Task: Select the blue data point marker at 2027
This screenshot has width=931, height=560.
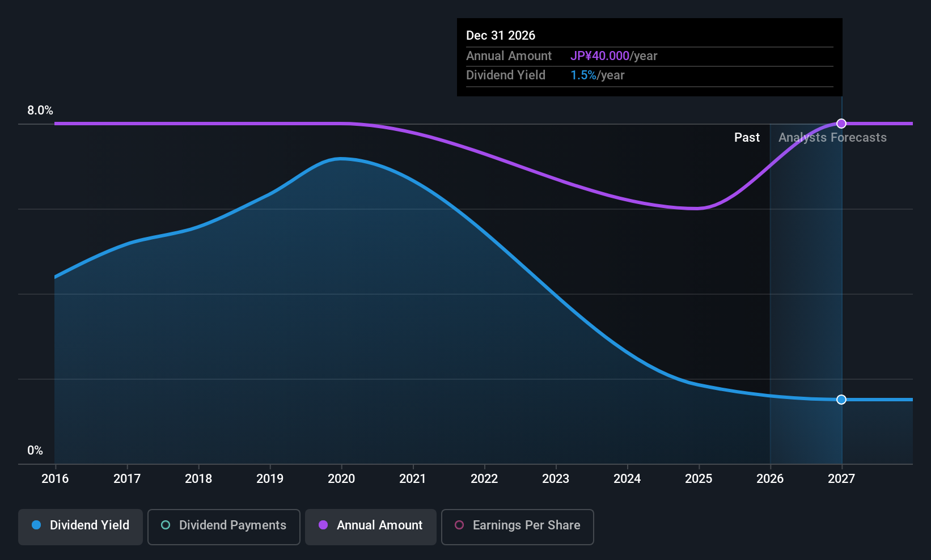Action: point(841,400)
